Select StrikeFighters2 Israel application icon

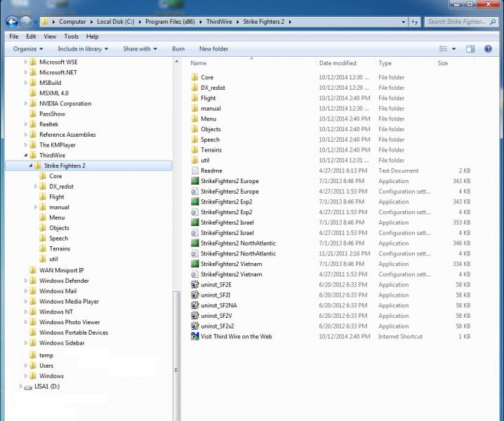(x=194, y=222)
